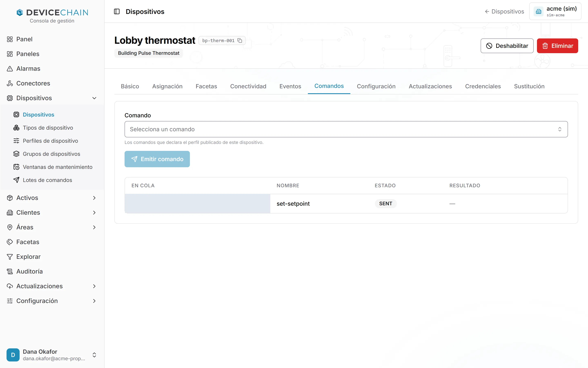
Task: Open Explorar page
Action: 52,257
